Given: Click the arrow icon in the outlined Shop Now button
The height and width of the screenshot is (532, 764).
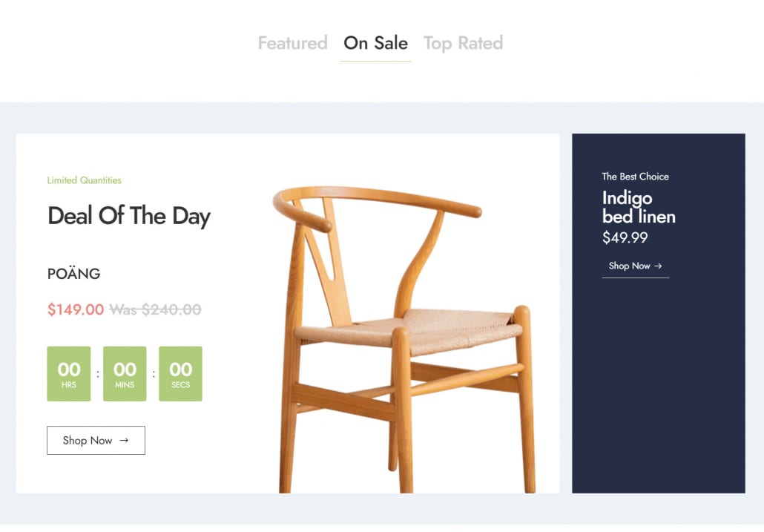Looking at the screenshot, I should coord(124,440).
